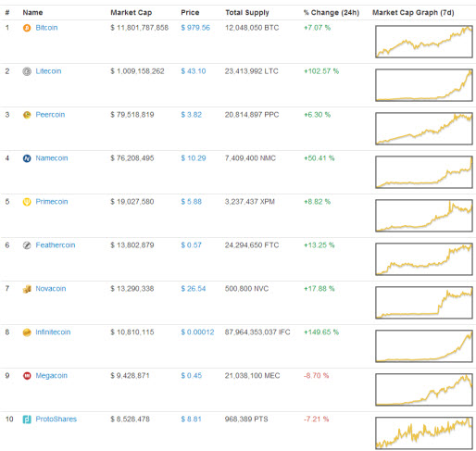476x451 pixels.
Task: Open the Megacoin link
Action: click(51, 376)
